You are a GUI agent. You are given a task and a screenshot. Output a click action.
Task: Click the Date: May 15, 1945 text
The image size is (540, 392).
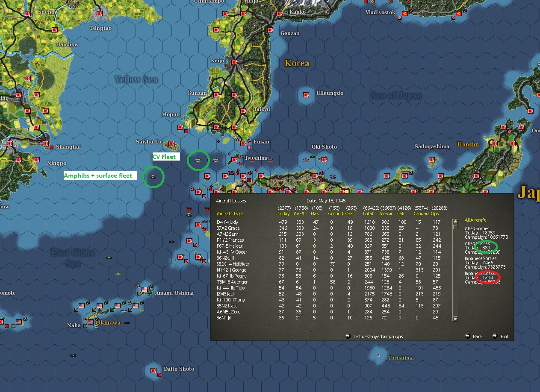(x=326, y=201)
